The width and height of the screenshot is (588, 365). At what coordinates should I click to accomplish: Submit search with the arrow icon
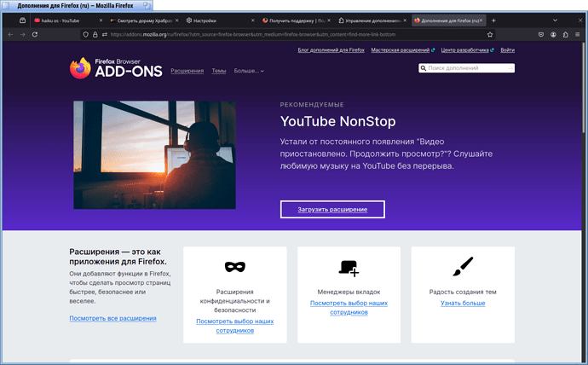point(510,68)
